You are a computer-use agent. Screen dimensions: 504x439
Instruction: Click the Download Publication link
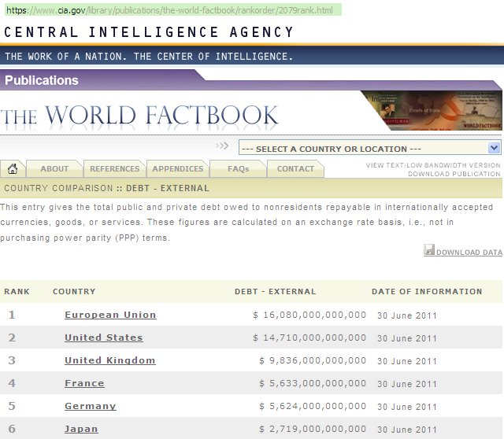[454, 174]
